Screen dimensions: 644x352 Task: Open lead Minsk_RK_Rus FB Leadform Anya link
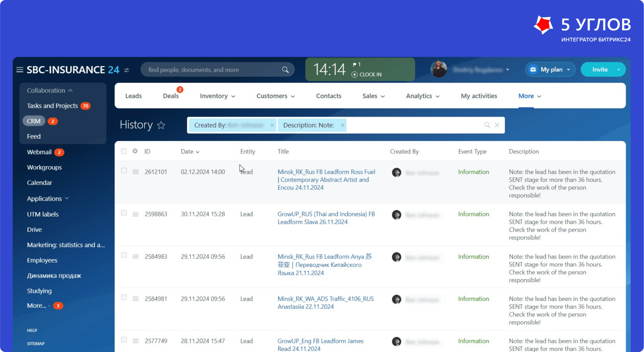click(325, 265)
